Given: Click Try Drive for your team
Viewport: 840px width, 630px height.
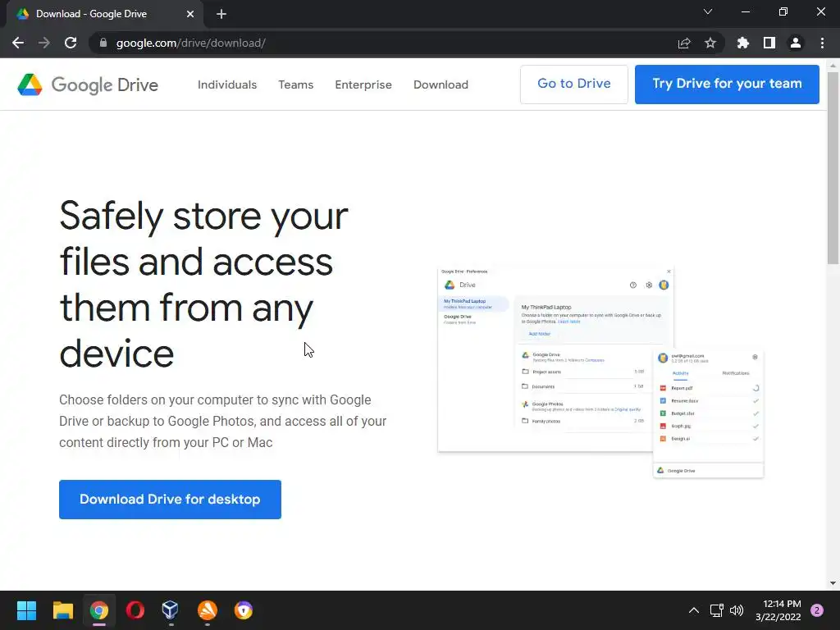Looking at the screenshot, I should pos(727,84).
